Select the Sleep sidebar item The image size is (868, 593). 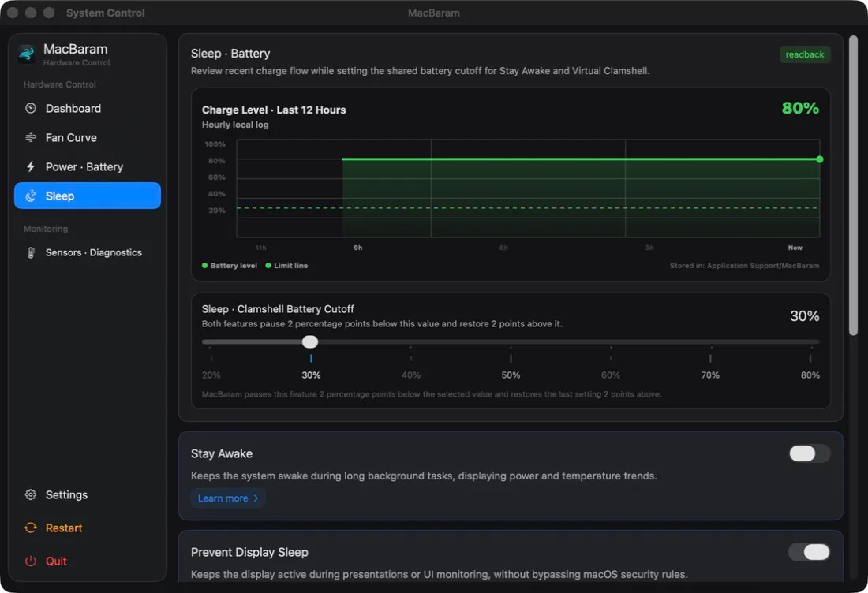pos(88,196)
